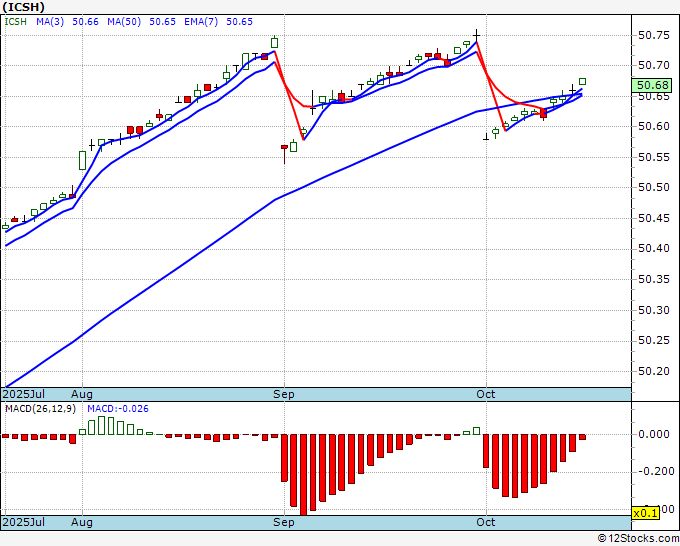Click the Aug label on price chart axis

[82, 394]
